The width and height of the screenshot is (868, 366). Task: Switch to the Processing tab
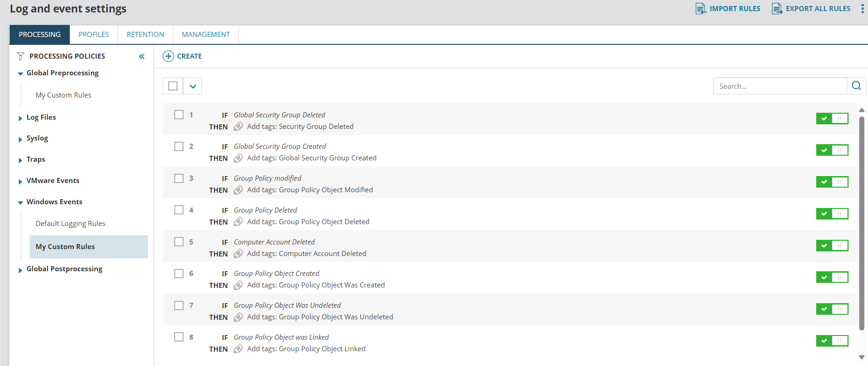pos(40,35)
